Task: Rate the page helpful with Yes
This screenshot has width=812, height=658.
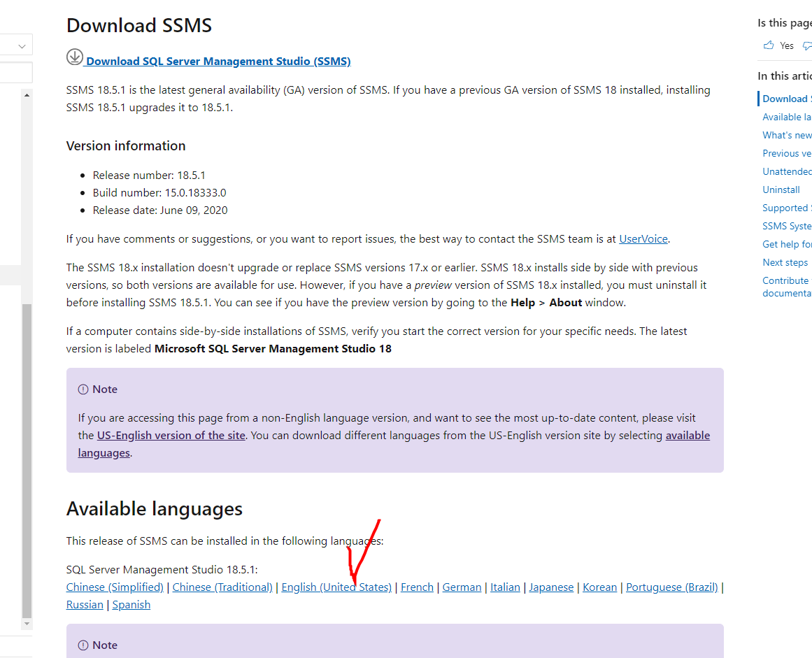Action: click(784, 45)
